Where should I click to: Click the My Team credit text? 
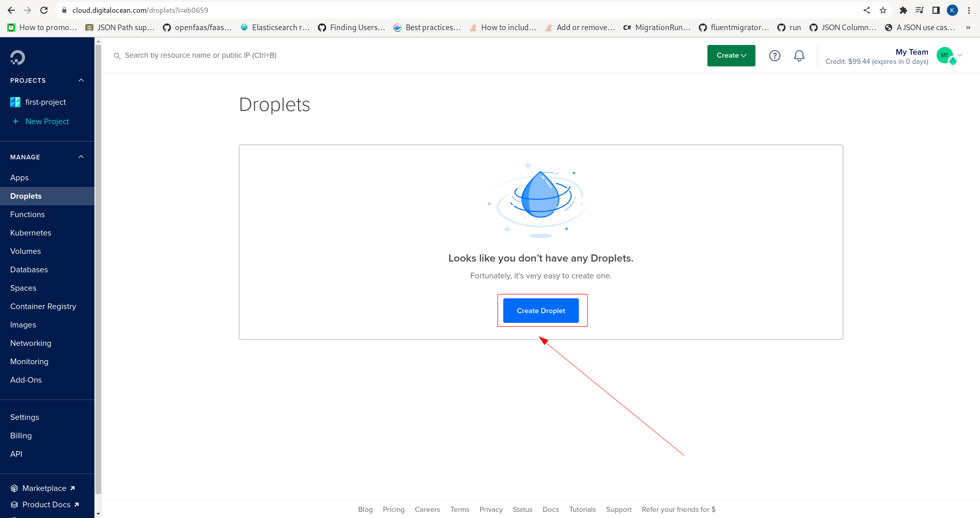point(877,61)
